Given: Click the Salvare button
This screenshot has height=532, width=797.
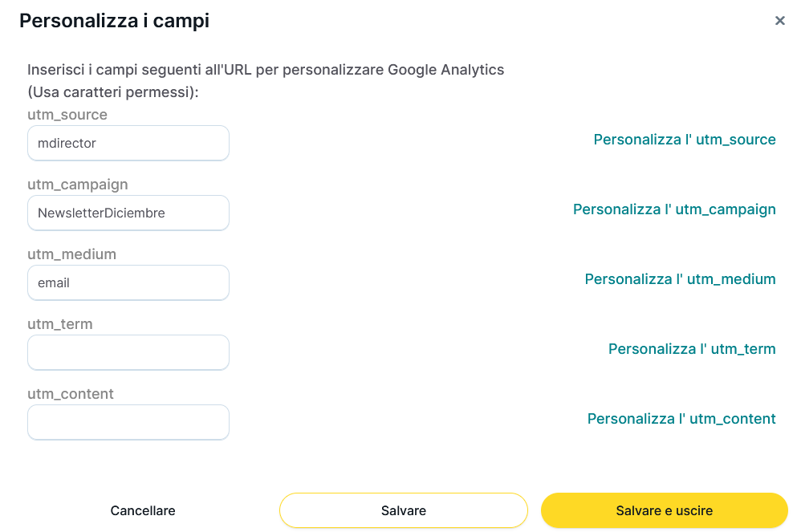Looking at the screenshot, I should (x=403, y=510).
